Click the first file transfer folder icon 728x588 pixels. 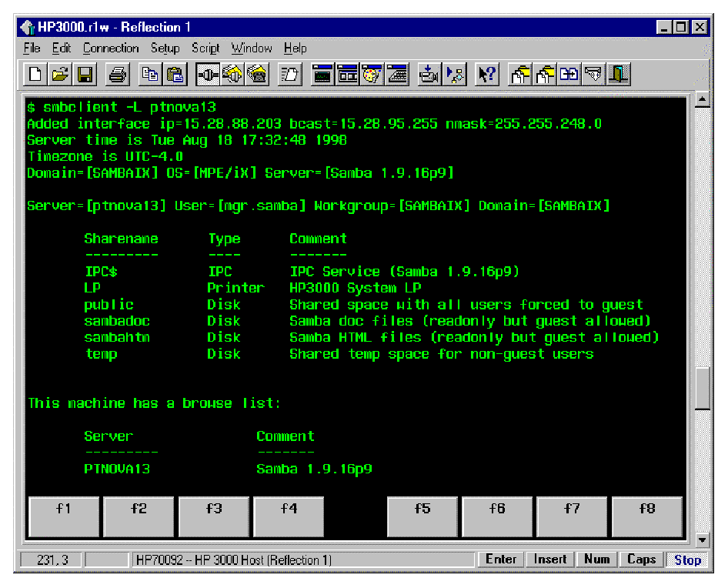pos(520,75)
